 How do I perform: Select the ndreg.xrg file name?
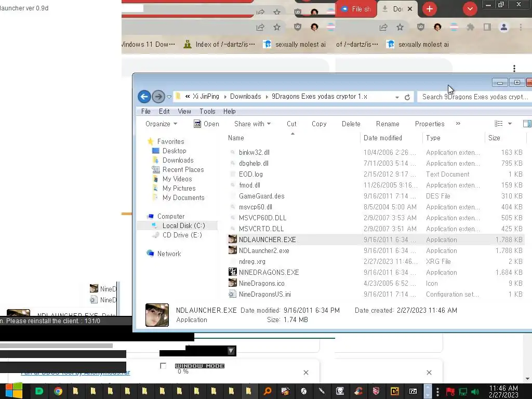(252, 262)
